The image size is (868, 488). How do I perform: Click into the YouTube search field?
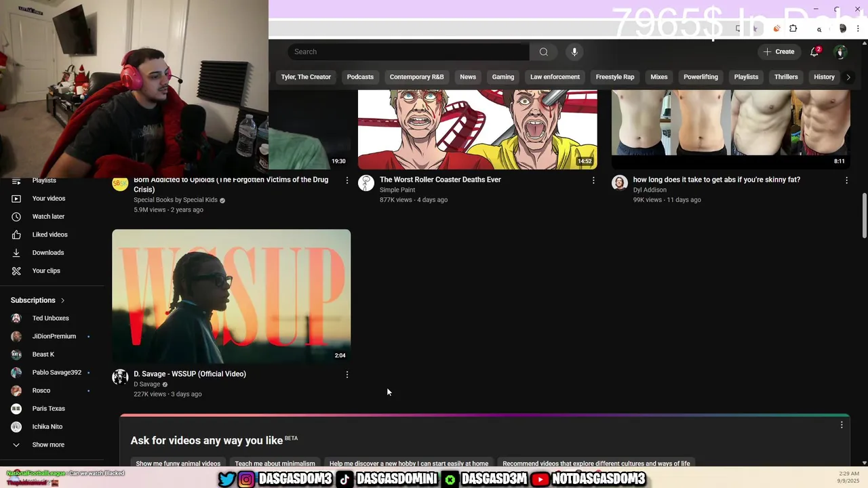408,52
